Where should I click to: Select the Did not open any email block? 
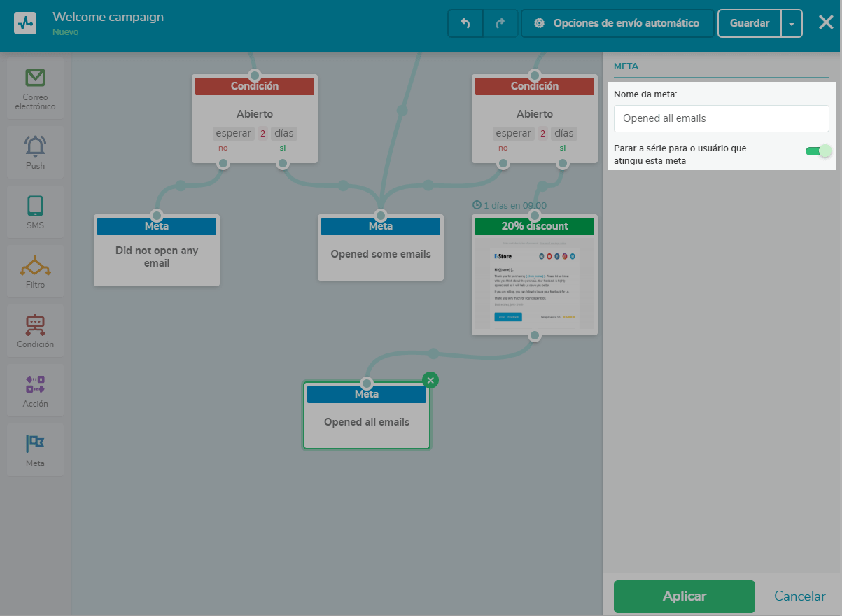point(157,251)
